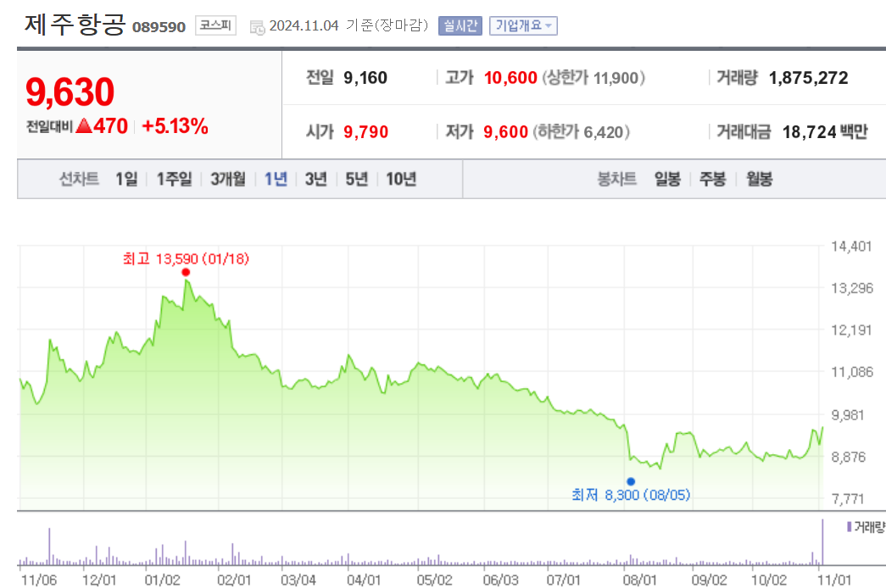886x588 pixels.
Task: Click the 11/06 x-axis date label
Action: [39, 580]
